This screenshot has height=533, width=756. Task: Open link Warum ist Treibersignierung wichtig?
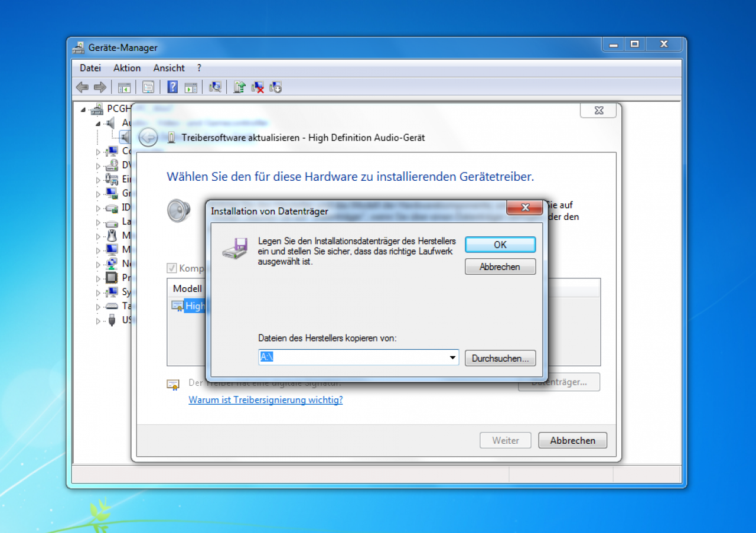click(x=265, y=400)
